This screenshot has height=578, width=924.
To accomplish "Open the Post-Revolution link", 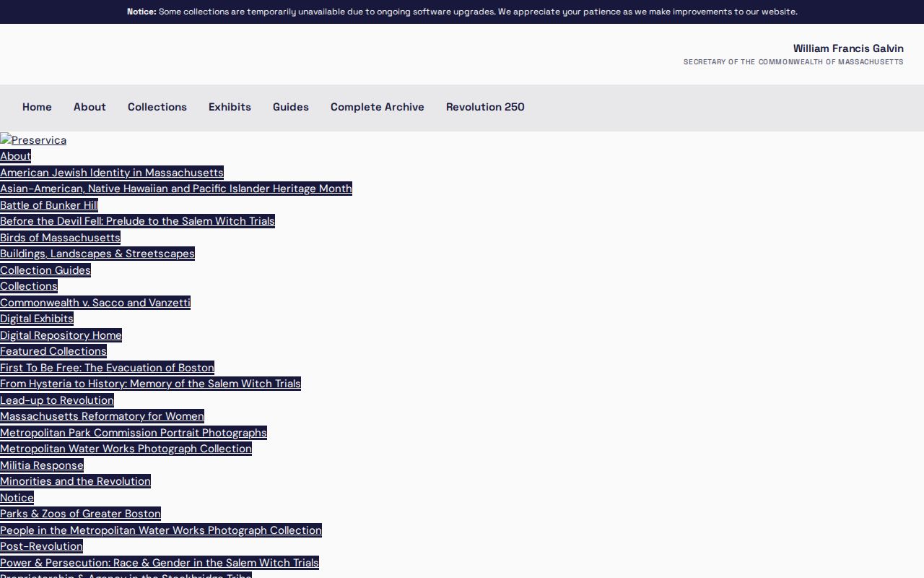I will coord(41,546).
